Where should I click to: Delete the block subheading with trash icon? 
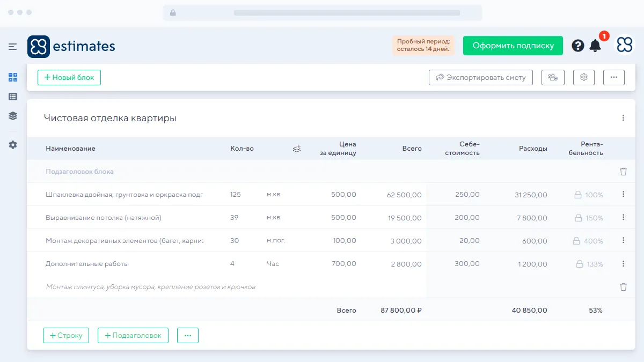(x=623, y=172)
